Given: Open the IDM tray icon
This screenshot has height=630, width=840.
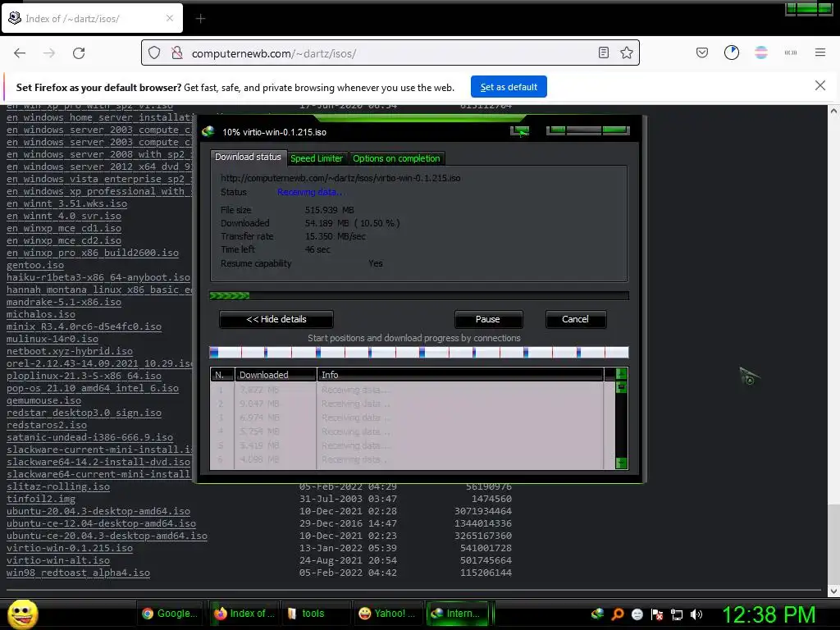Looking at the screenshot, I should point(597,614).
